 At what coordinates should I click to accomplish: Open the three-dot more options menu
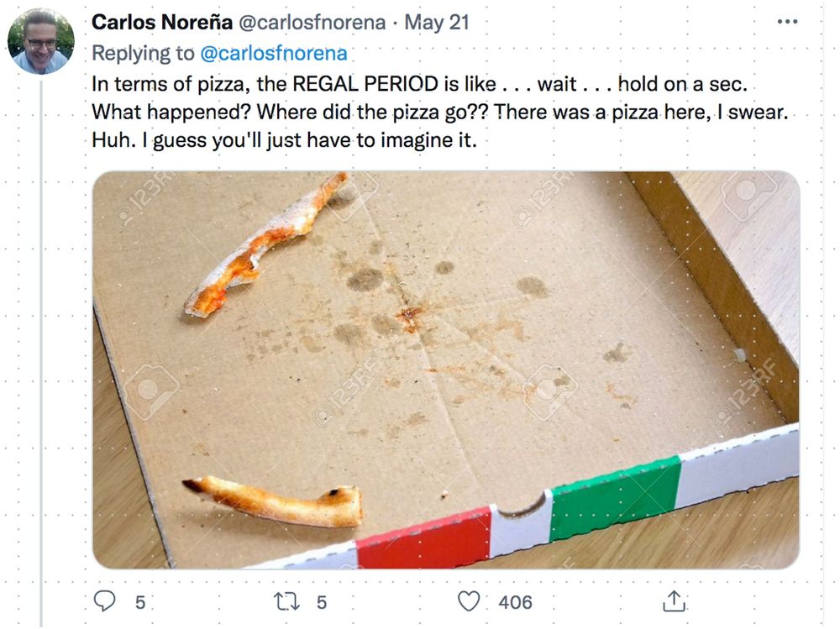[787, 22]
